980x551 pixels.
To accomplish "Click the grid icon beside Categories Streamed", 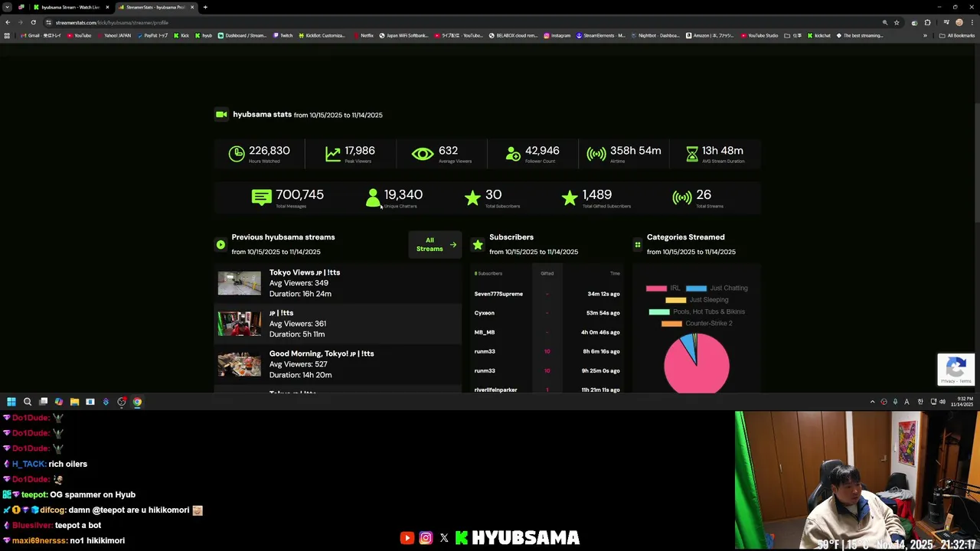I will 637,245.
